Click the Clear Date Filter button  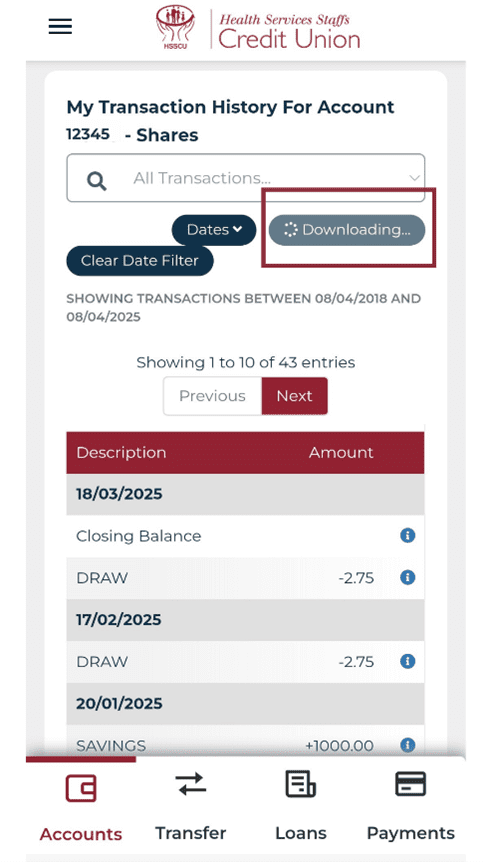140,261
